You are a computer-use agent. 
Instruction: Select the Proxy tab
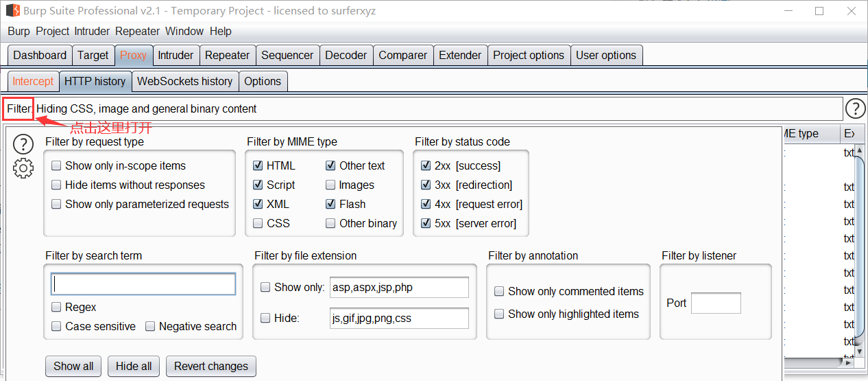pyautogui.click(x=133, y=56)
